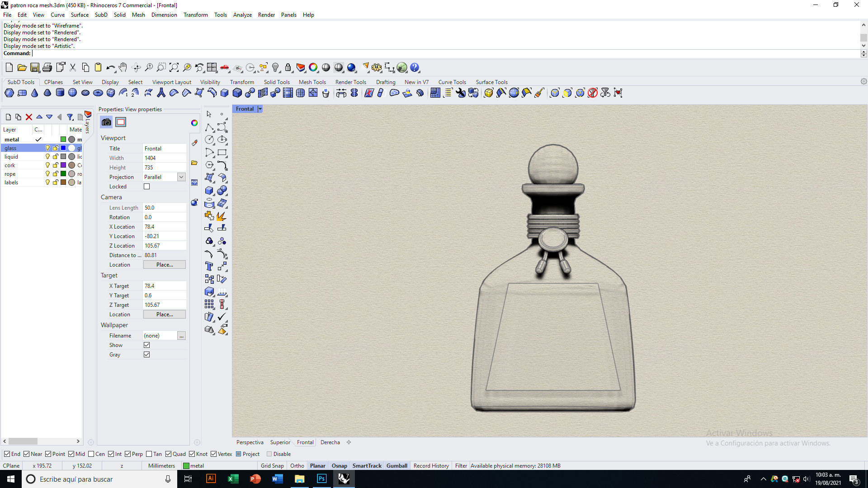868x488 pixels.
Task: Switch to the Perspectiva viewport tab
Action: coord(250,442)
